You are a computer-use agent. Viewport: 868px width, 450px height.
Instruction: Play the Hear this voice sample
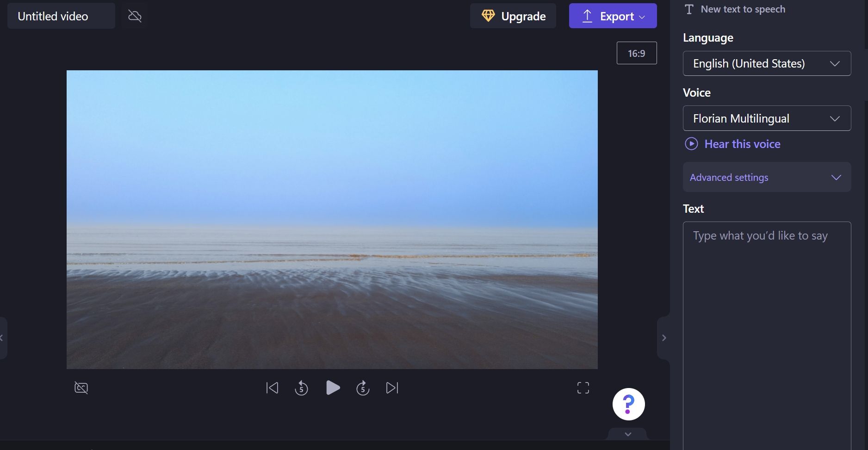click(x=691, y=144)
